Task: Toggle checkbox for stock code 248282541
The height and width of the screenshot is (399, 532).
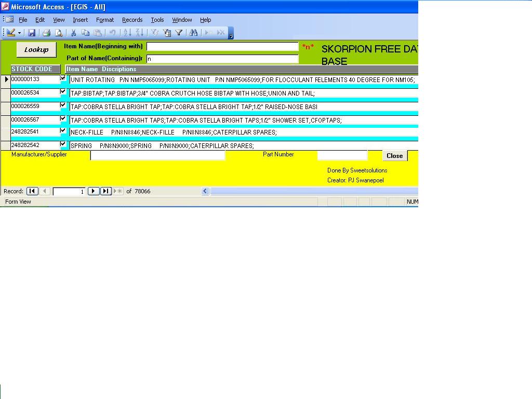Action: (x=63, y=130)
